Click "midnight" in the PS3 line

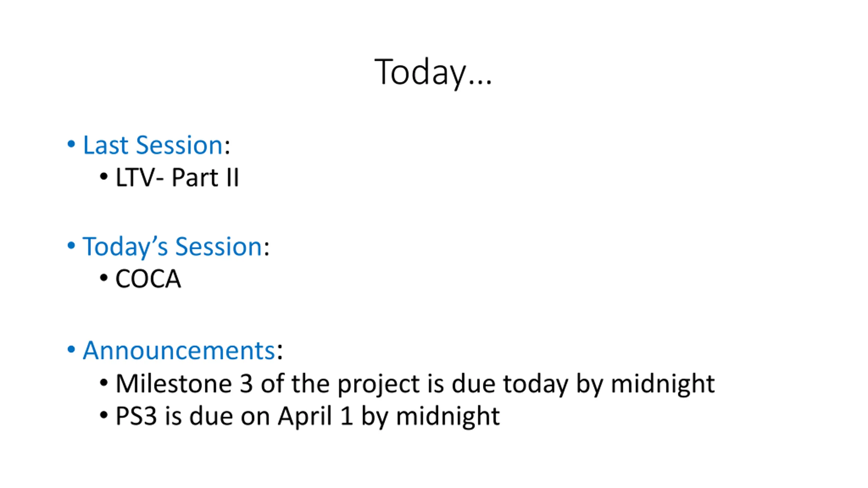click(448, 417)
